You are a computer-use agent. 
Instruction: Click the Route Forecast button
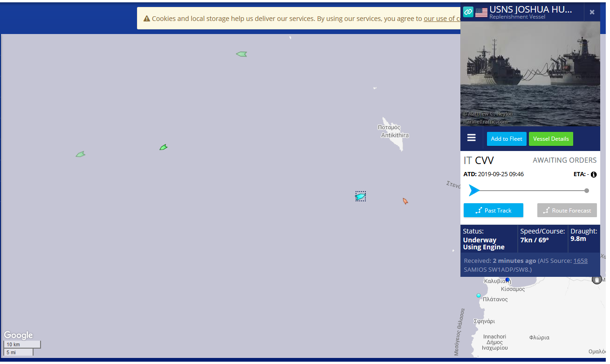[567, 211]
